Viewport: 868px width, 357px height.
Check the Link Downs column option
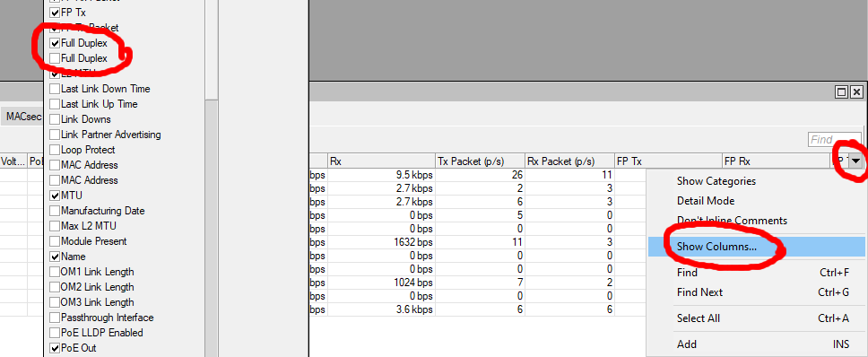tap(54, 119)
